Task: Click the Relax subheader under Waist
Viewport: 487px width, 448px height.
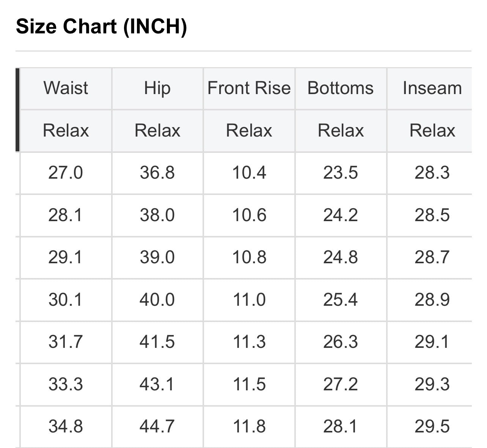Action: coord(66,130)
